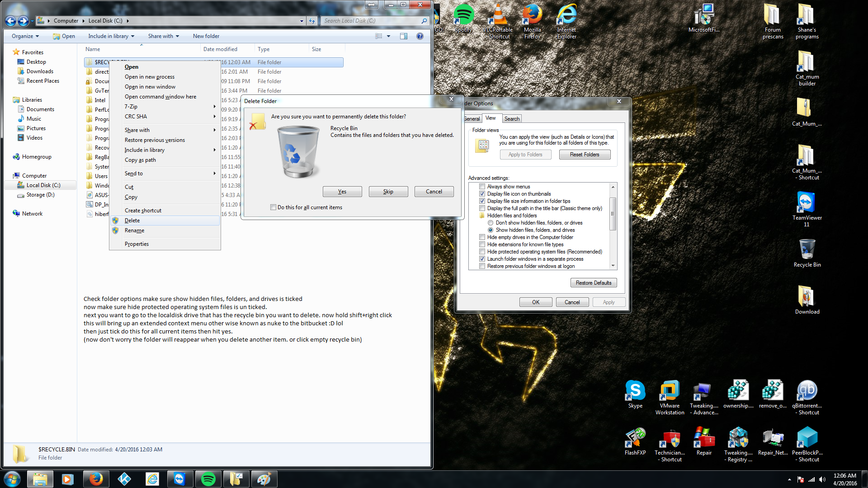Launch Mozilla Firefox desktop icon

(x=532, y=16)
